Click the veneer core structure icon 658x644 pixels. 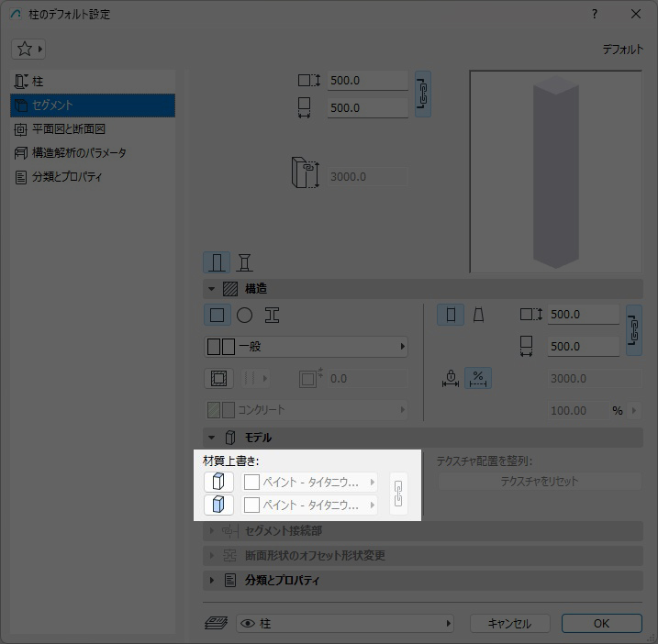coord(218,378)
